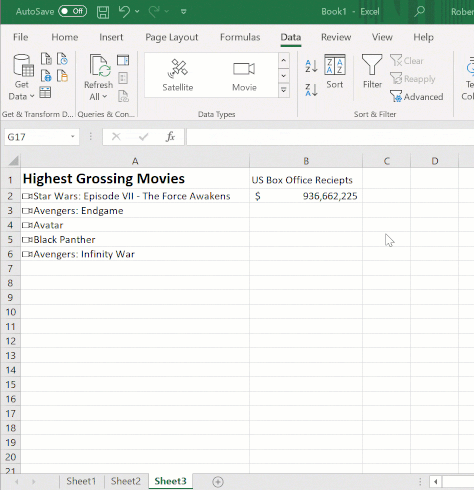Open the File tab
The height and width of the screenshot is (490, 474).
coord(21,37)
